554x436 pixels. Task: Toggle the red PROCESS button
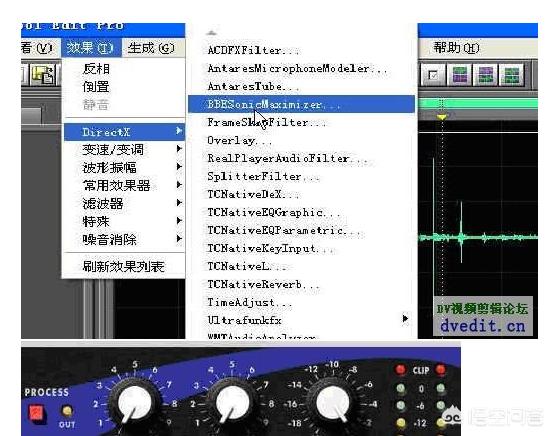pos(36,413)
